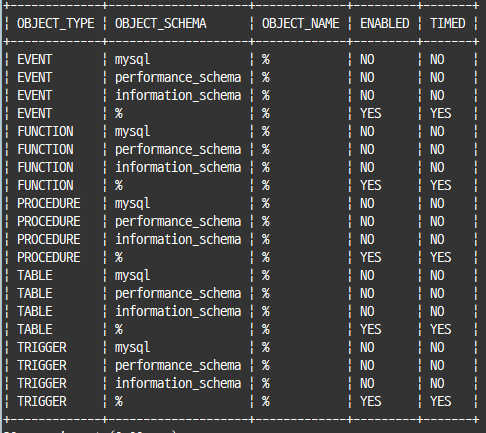Click TIMED 'NO' in PROCEDURE information_schema row
This screenshot has width=486, height=433.
click(x=437, y=240)
